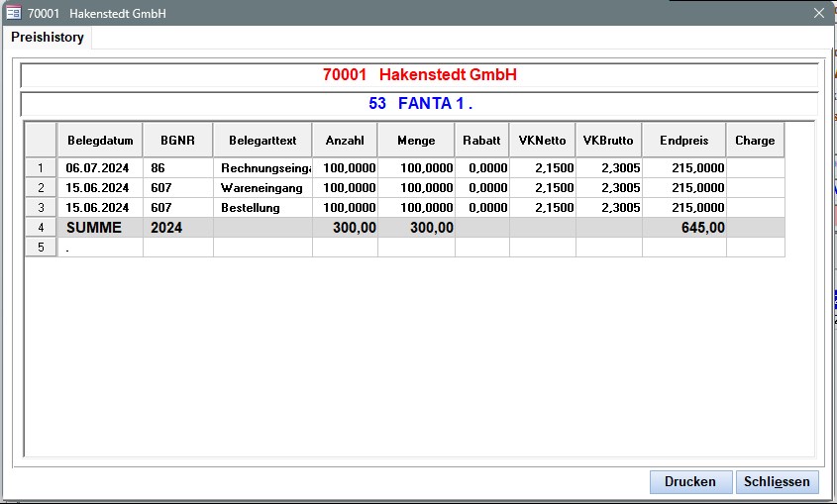Switch to the Preishistory tab
The width and height of the screenshot is (837, 504).
coord(48,38)
